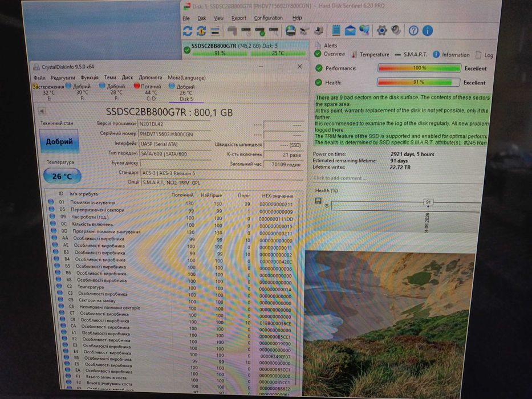The height and width of the screenshot is (399, 532).
Task: Click the previous-disk arrow in CrystalDiskInfo
Action: pyautogui.click(x=42, y=111)
